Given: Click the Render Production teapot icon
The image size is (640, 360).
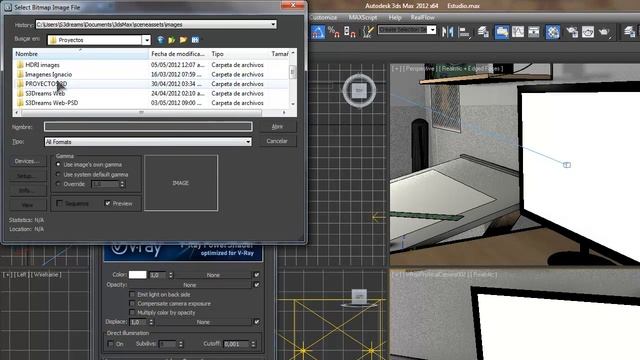Looking at the screenshot, I should tap(604, 32).
